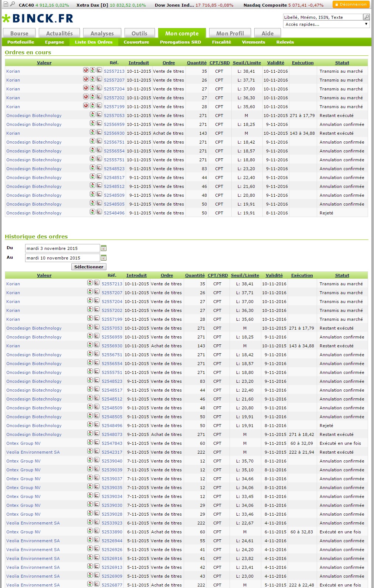Sort Ordres en cours by Valeur column
The image size is (374, 588).
point(44,63)
